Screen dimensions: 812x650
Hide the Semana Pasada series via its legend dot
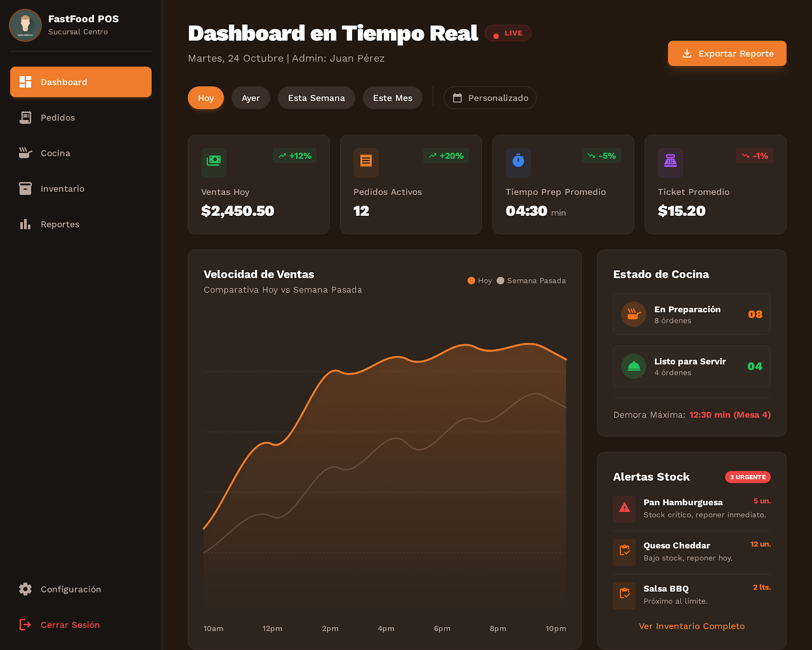point(501,280)
